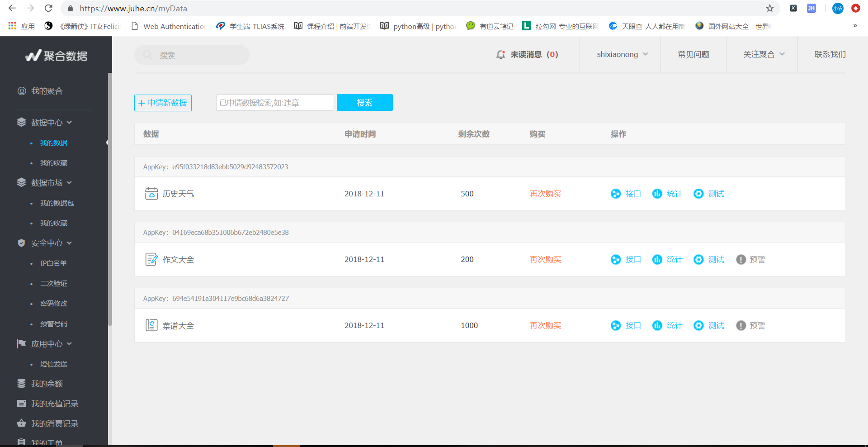The image size is (868, 447).
Task: Click 统计 icon in 作文大全 row
Action: tap(657, 259)
